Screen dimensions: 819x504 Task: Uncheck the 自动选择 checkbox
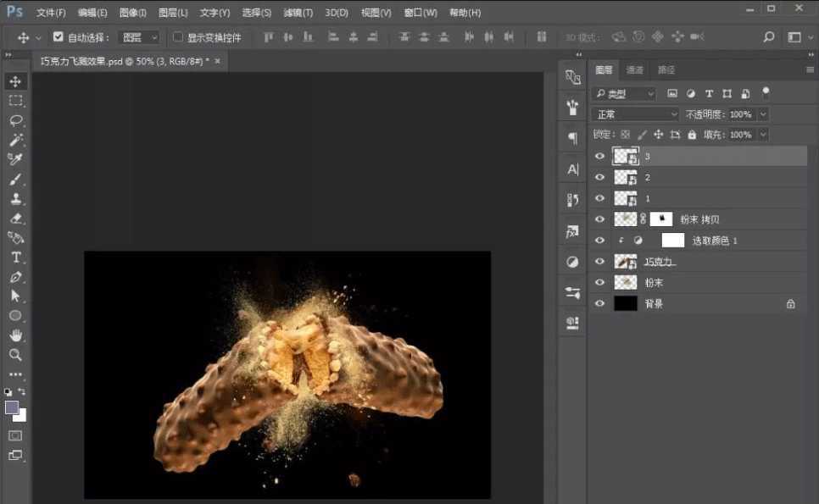[x=58, y=37]
